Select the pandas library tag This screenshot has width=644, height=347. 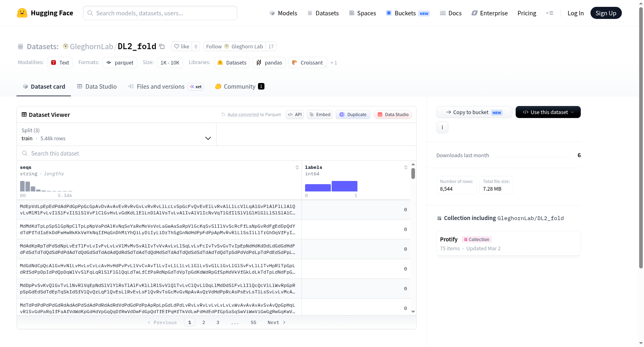point(269,62)
